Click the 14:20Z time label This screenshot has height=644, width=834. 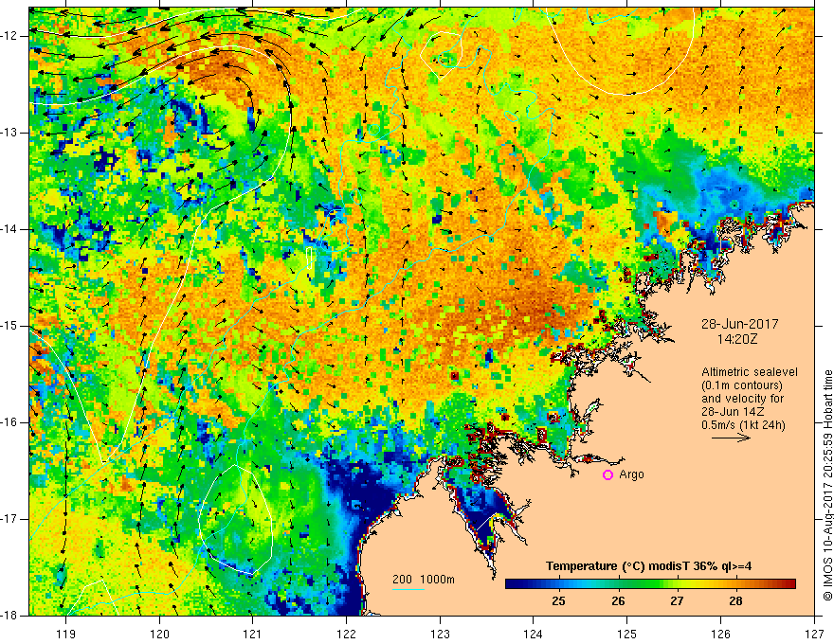[736, 339]
